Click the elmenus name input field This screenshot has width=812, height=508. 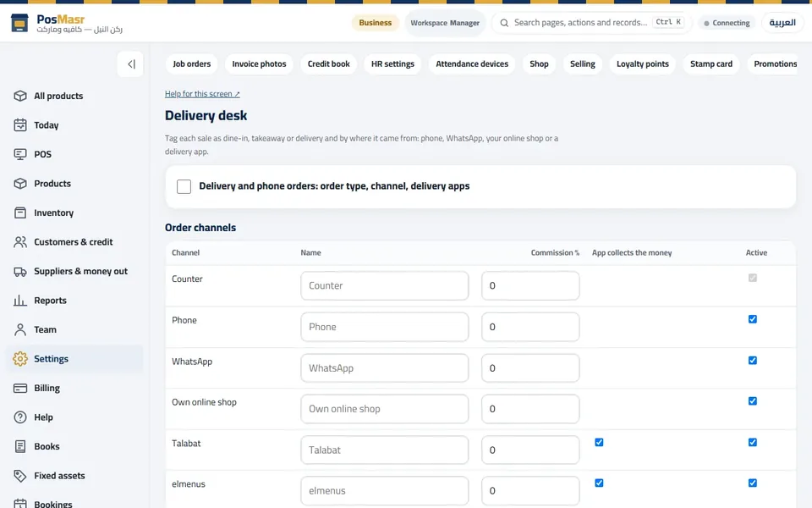(x=385, y=491)
